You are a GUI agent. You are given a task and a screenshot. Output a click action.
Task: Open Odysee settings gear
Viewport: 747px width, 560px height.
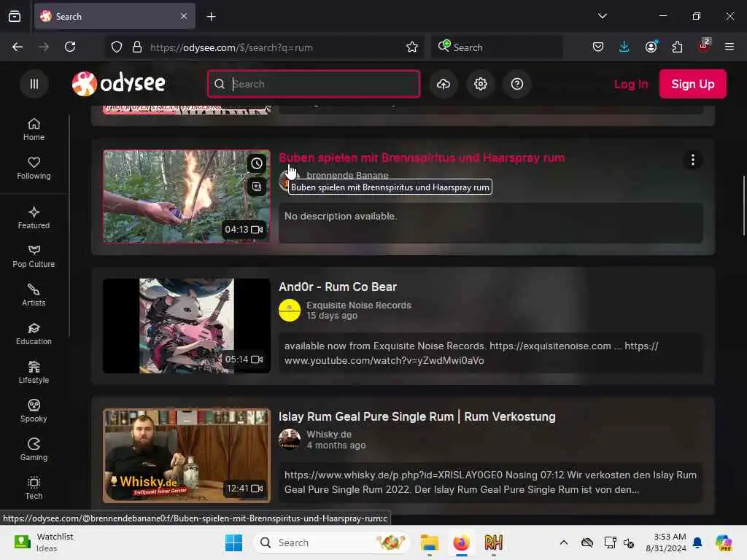[x=480, y=84]
